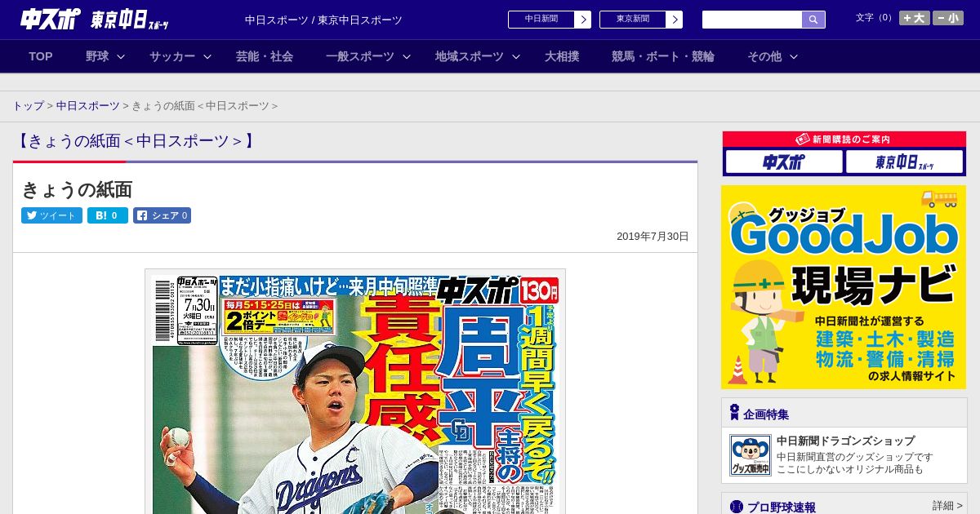Click the プロ野球速報 baseball icon

(x=736, y=507)
